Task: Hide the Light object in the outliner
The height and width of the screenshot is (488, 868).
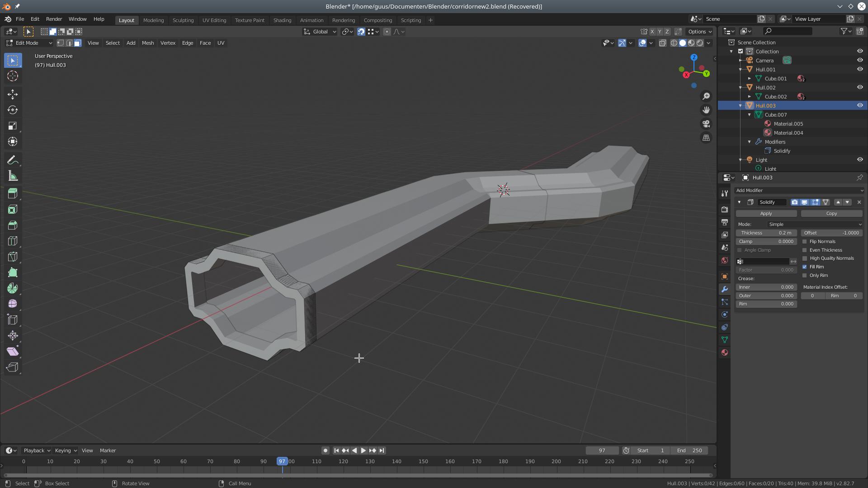Action: [x=859, y=160]
